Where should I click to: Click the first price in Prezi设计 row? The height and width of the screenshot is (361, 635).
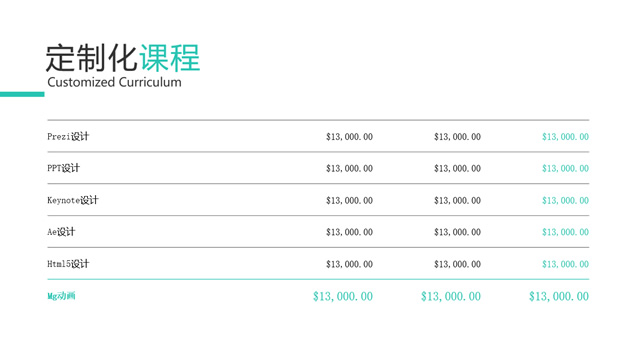pyautogui.click(x=349, y=137)
